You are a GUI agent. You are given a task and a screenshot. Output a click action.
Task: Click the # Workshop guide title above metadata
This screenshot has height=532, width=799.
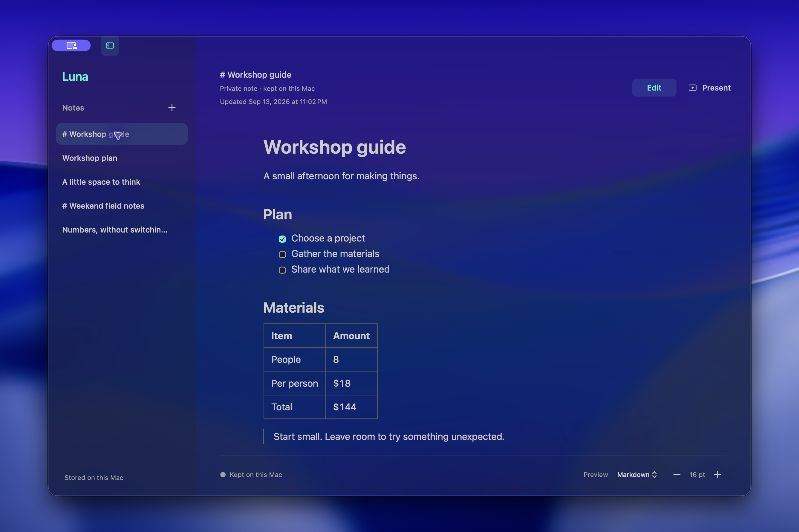pos(255,75)
